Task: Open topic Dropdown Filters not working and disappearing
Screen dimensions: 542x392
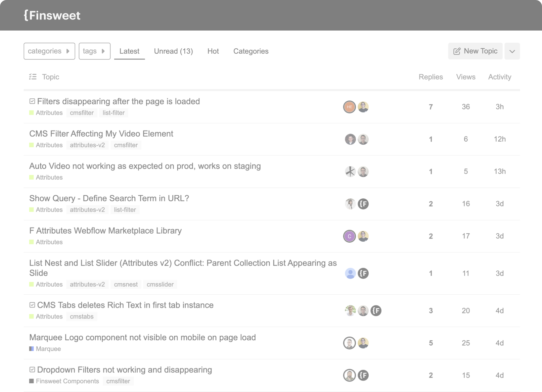Action: [x=124, y=370]
